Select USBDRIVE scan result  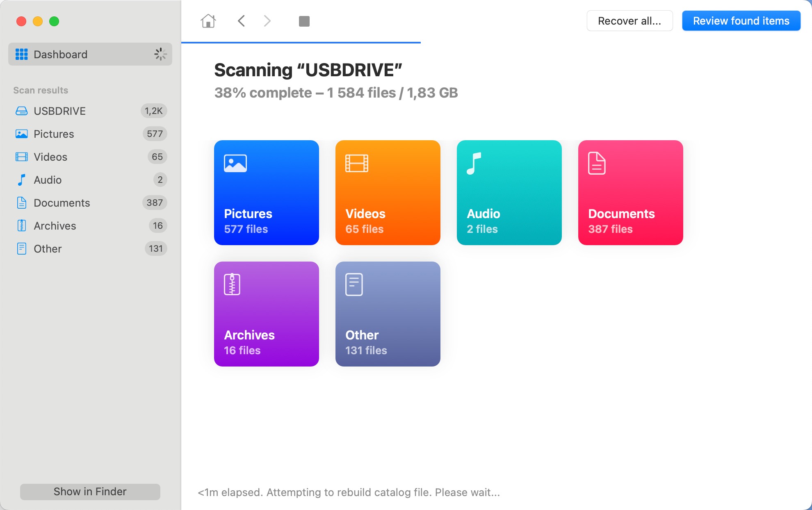coord(90,111)
